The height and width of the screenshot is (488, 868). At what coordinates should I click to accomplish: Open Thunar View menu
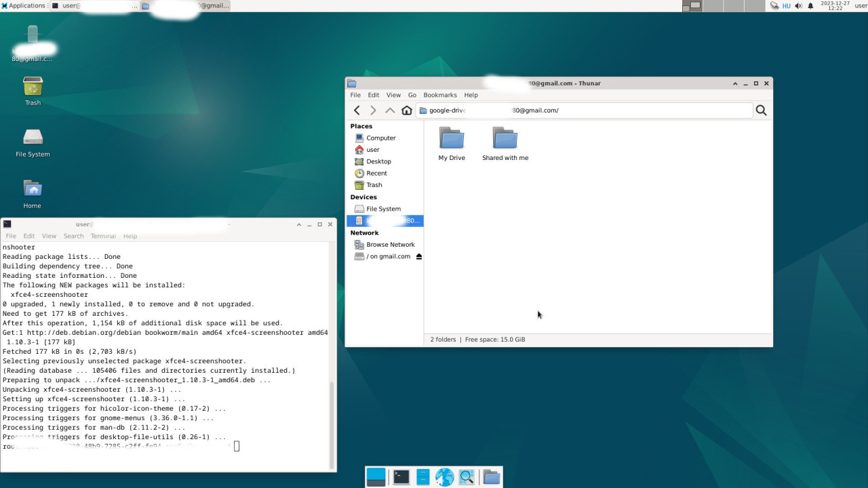393,95
